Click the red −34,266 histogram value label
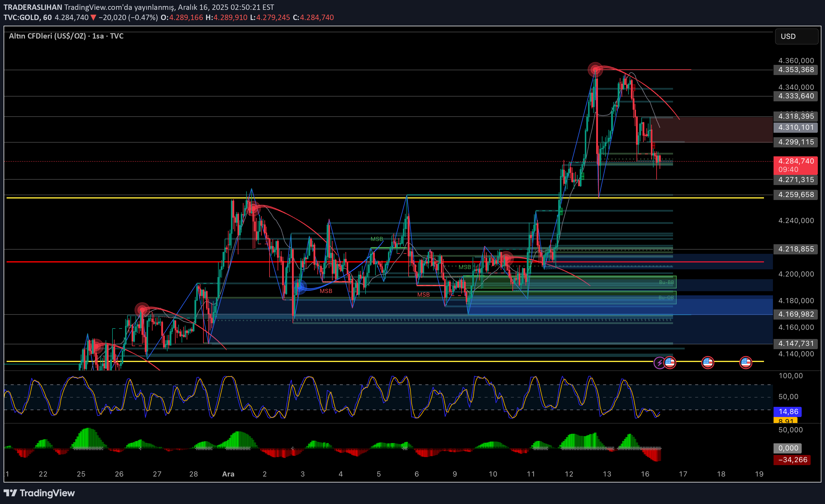The height and width of the screenshot is (504, 825). [792, 459]
